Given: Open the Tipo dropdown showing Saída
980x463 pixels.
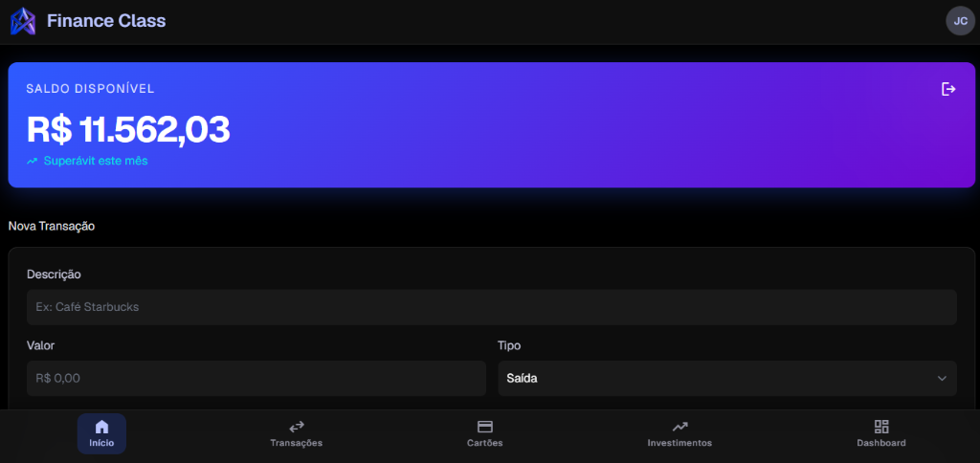Looking at the screenshot, I should tap(727, 378).
